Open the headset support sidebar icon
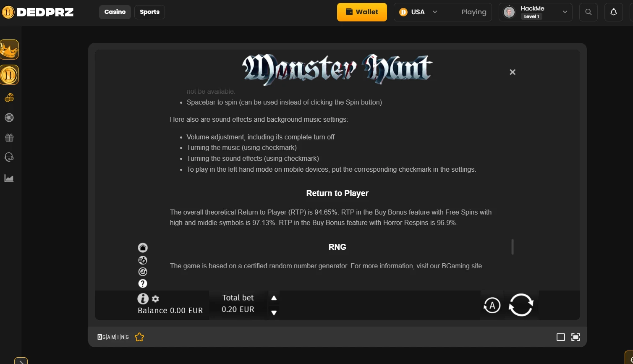This screenshot has width=633, height=364. 9,157
